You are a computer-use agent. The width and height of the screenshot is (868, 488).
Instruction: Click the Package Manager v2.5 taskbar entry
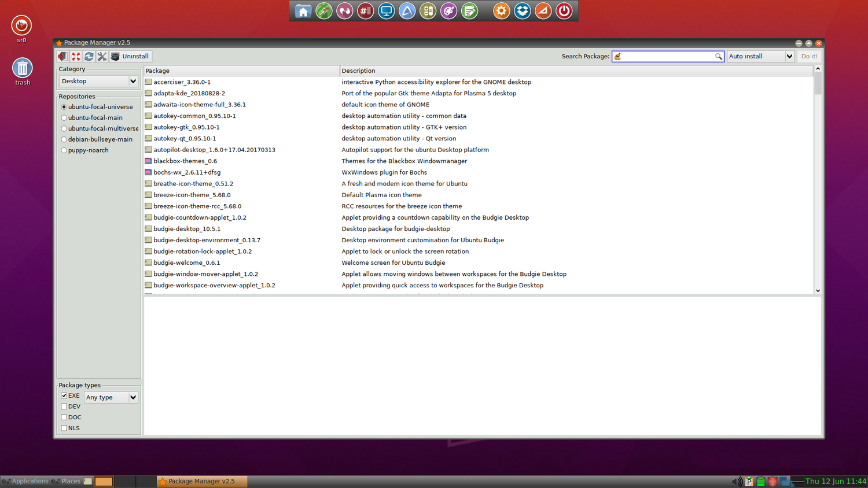(201, 481)
